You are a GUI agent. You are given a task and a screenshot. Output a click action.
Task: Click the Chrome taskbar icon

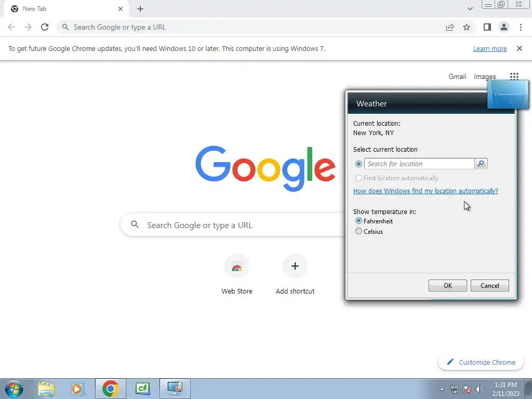(x=111, y=389)
